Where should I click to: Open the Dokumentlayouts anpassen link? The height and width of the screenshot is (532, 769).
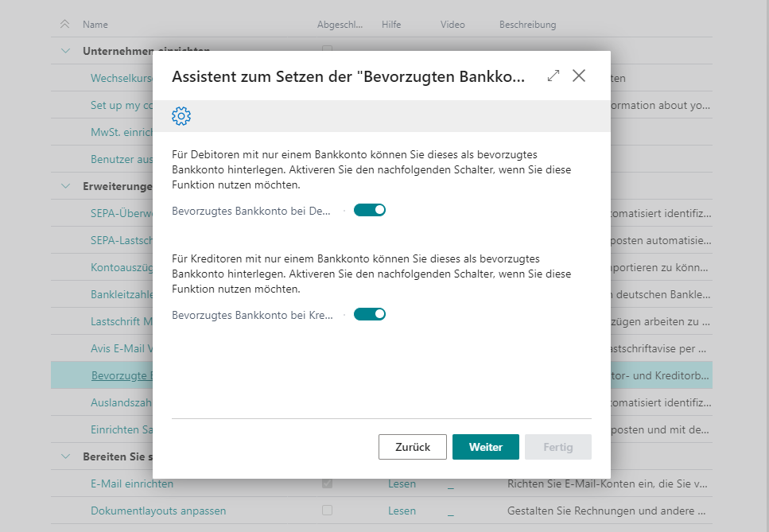point(158,511)
